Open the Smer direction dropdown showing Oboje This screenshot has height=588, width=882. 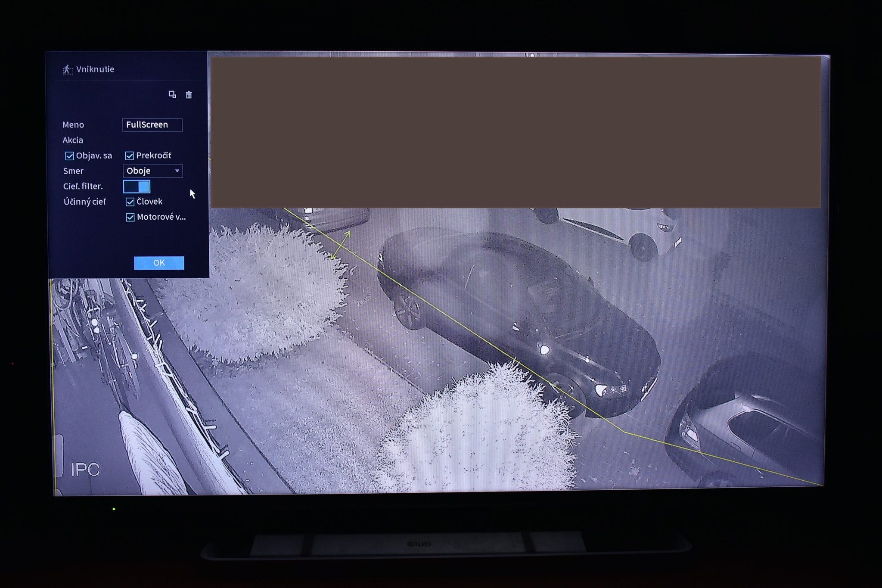pyautogui.click(x=153, y=171)
